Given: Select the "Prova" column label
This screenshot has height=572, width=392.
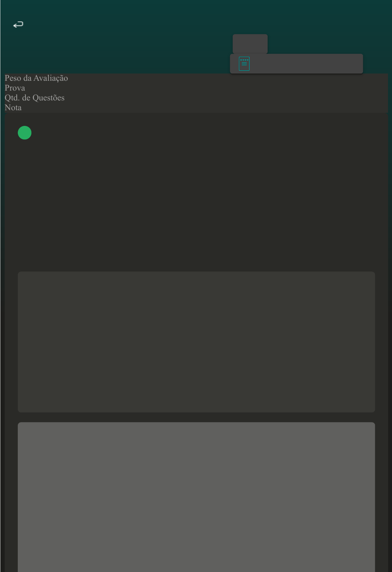Looking at the screenshot, I should [15, 88].
